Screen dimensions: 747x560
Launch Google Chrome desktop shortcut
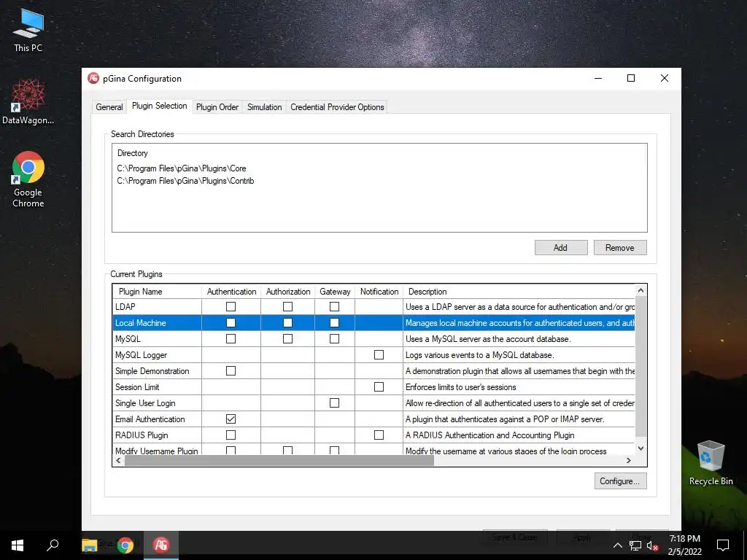(28, 179)
